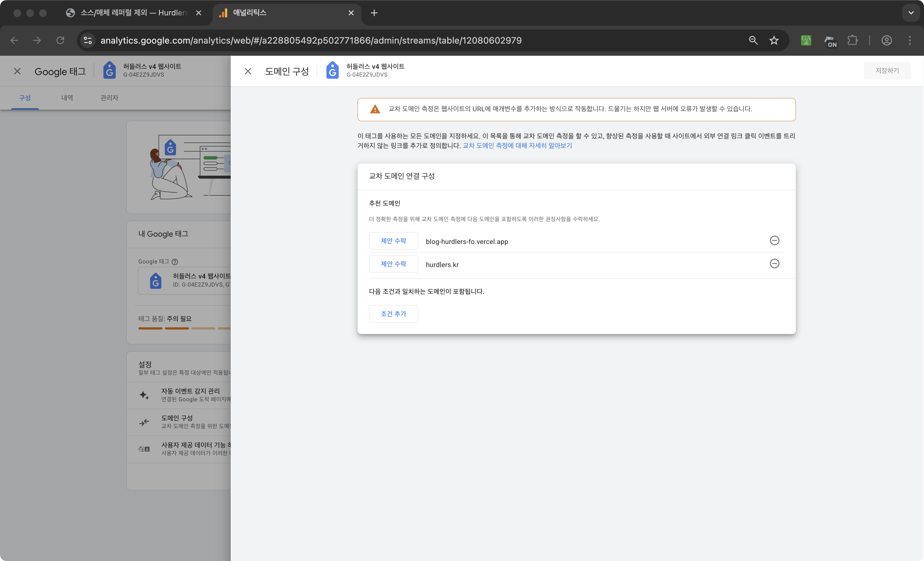This screenshot has width=924, height=561.
Task: Click the 내 Google 태그 heading
Action: point(163,234)
